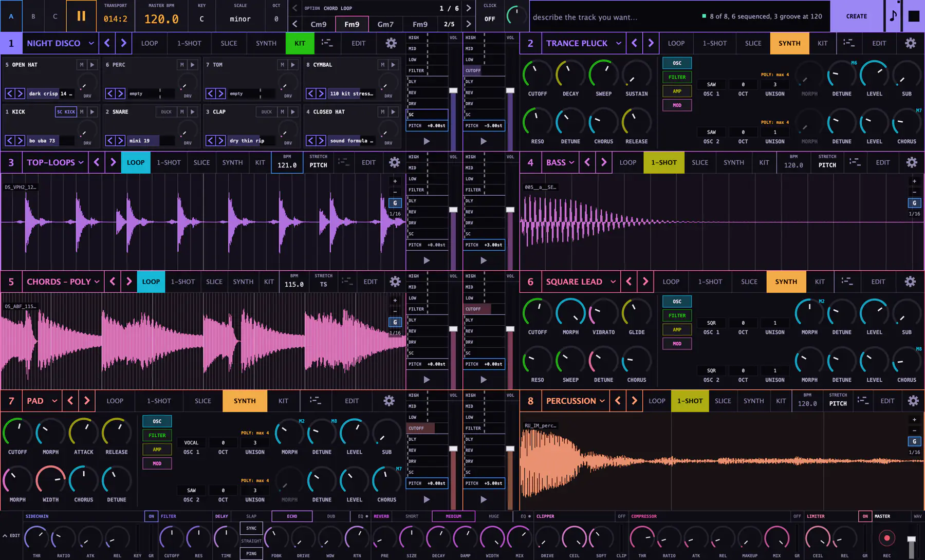
Task: Pause playback with the transport pause button
Action: (x=81, y=16)
